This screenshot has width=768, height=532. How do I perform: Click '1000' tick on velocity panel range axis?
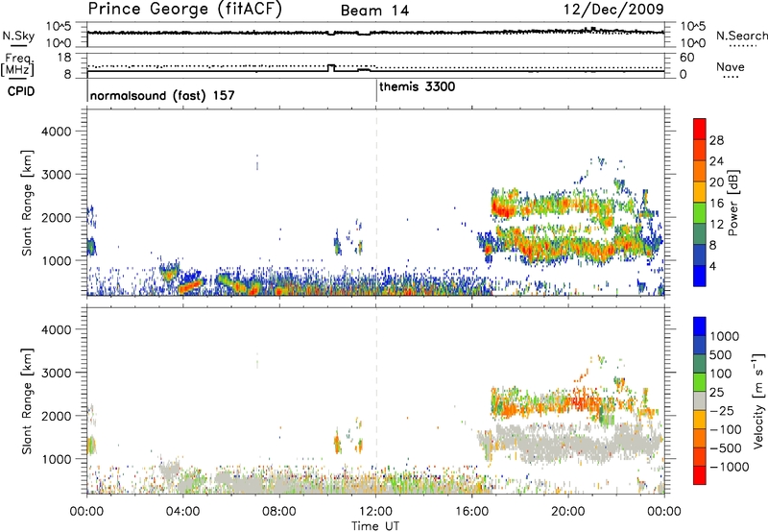[57, 459]
